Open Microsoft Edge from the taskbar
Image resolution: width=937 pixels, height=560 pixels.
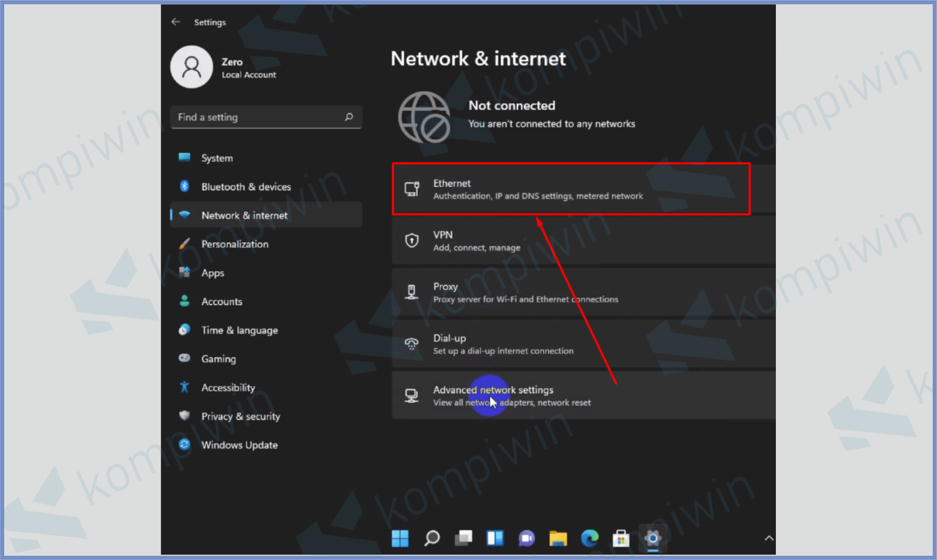(589, 538)
